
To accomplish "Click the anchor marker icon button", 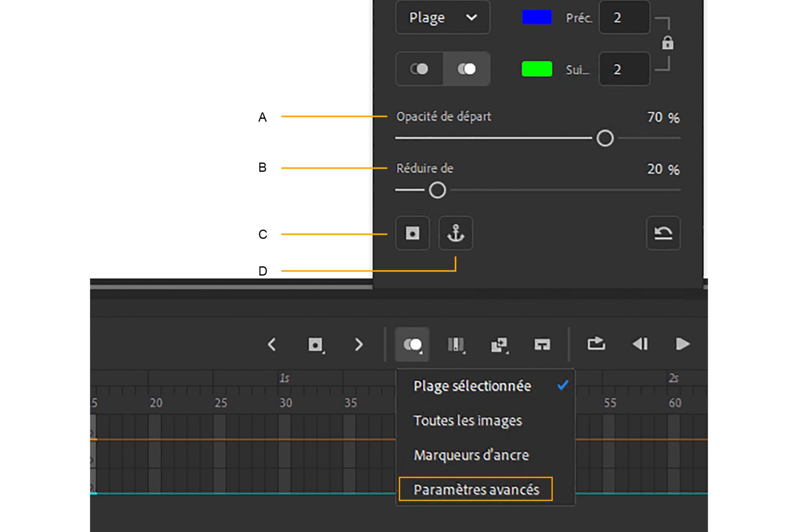I will point(456,233).
